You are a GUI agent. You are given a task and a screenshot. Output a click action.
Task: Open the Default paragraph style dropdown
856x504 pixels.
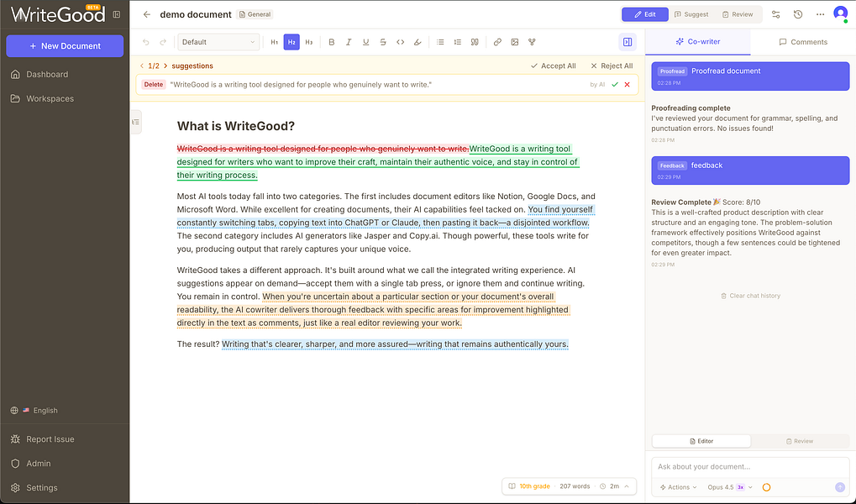218,41
